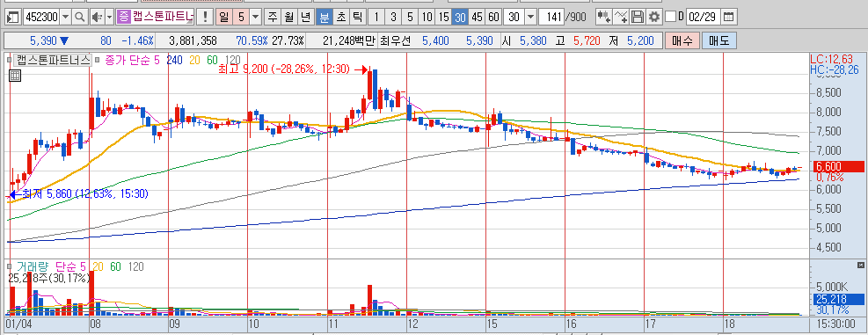Image resolution: width=868 pixels, height=335 pixels.
Task: Switch to the highlighted 30-minute interval
Action: click(459, 18)
